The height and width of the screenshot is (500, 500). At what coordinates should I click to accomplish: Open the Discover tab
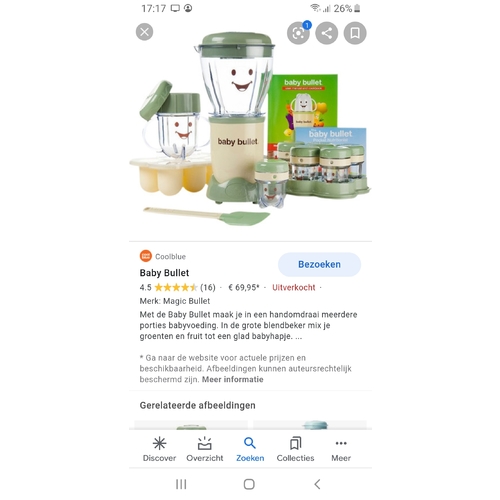click(159, 449)
